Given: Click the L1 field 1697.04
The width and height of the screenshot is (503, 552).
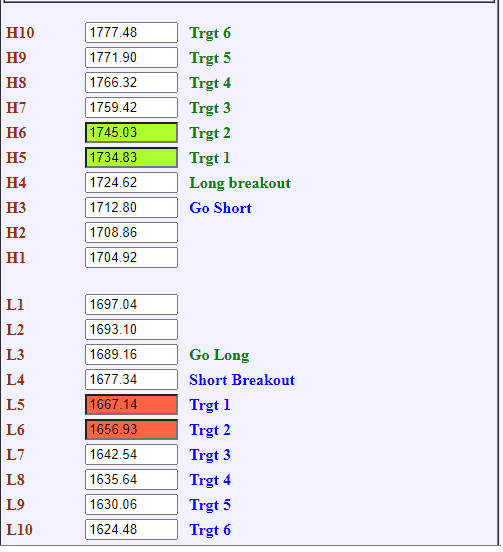Looking at the screenshot, I should [x=131, y=305].
